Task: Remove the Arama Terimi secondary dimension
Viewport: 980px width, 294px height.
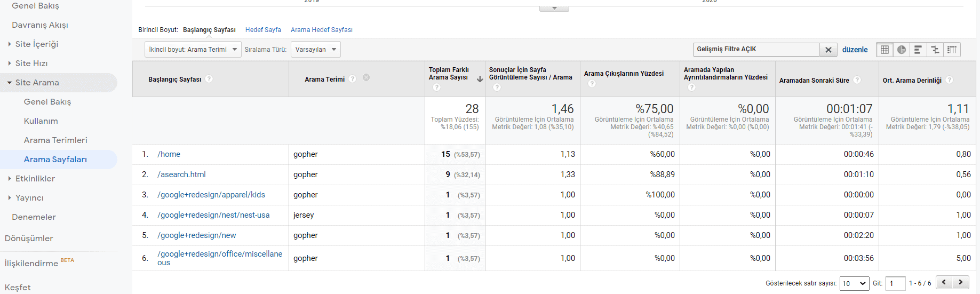Action: click(366, 78)
